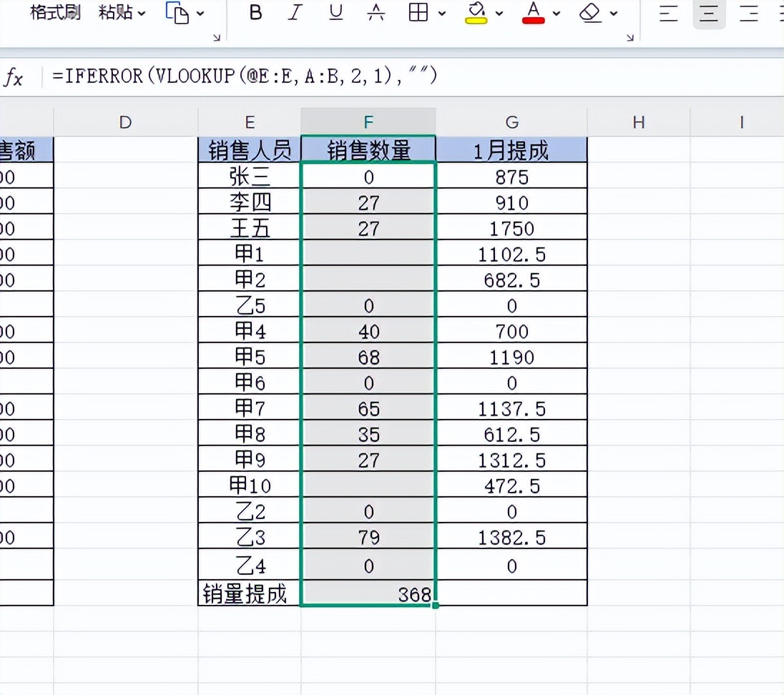Open the clipboard group dialog launcher
This screenshot has height=695, width=784.
[217, 37]
